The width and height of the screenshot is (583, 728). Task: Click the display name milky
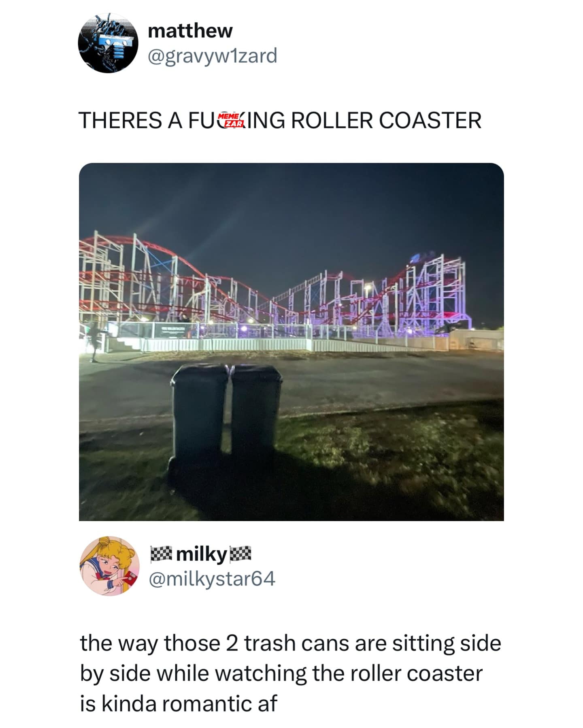pyautogui.click(x=201, y=554)
